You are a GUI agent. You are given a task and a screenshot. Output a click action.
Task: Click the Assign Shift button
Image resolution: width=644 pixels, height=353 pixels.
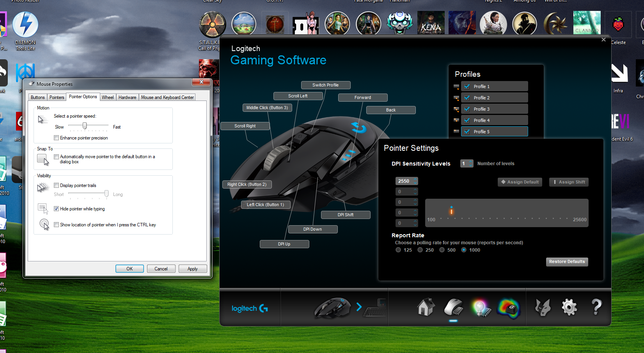coord(569,182)
